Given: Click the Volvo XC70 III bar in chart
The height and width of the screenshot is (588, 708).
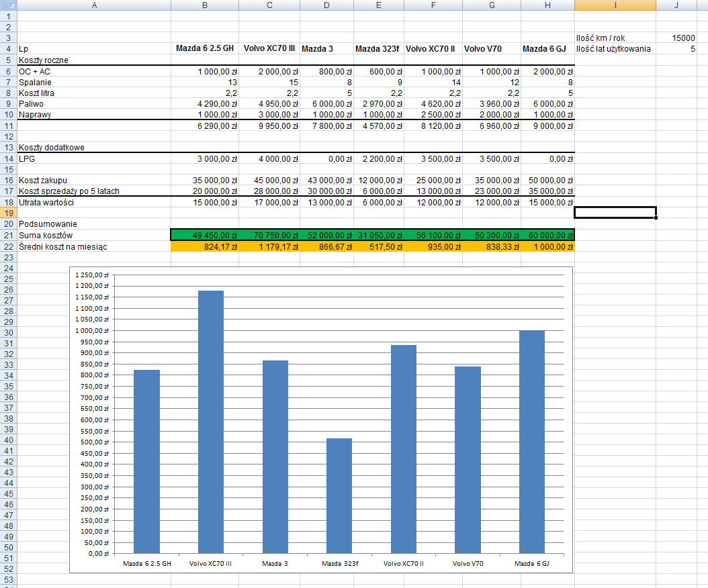Looking at the screenshot, I should [211, 423].
